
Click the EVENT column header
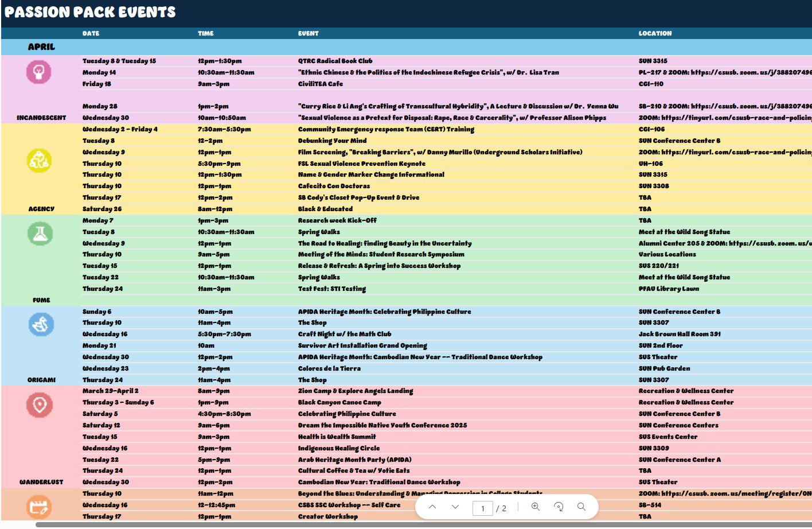(x=308, y=33)
